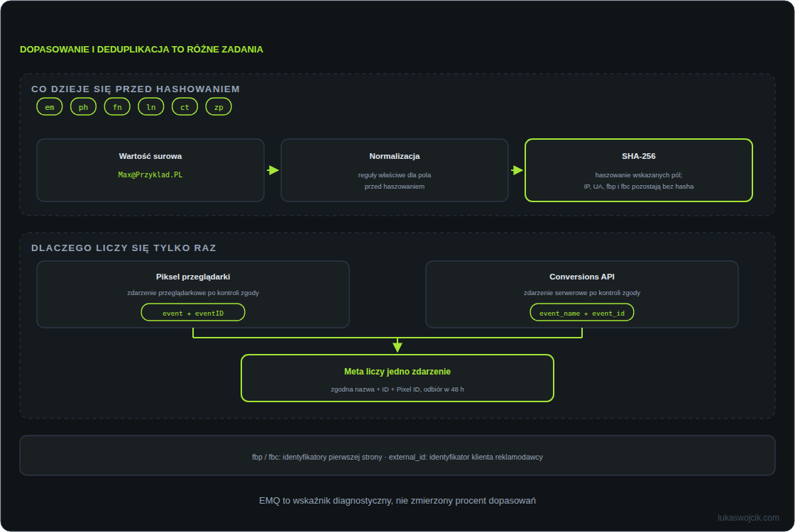Image resolution: width=795 pixels, height=532 pixels.
Task: Click the "Wartość surowa" card title
Action: 150,156
